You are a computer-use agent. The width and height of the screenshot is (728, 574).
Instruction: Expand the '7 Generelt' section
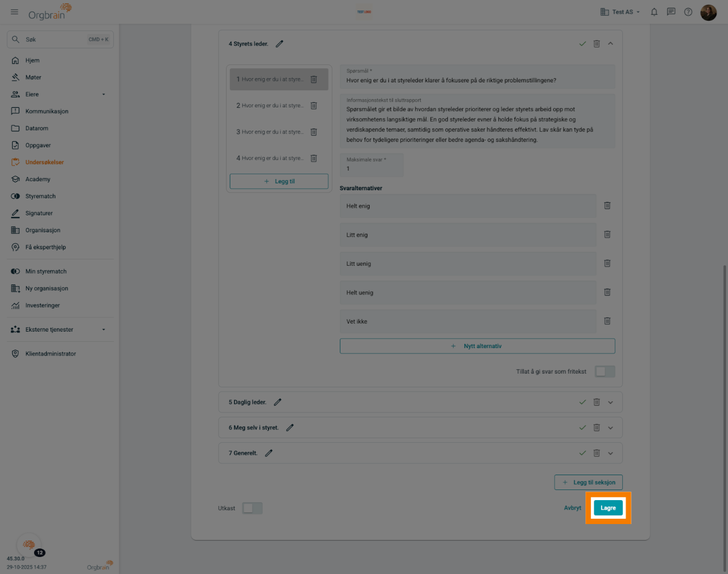[x=610, y=453]
